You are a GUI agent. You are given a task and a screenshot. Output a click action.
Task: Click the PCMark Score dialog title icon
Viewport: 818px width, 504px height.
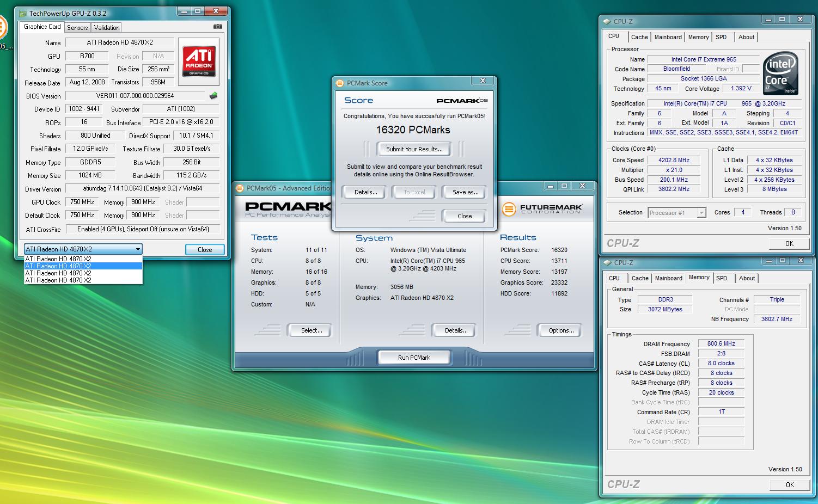(340, 83)
